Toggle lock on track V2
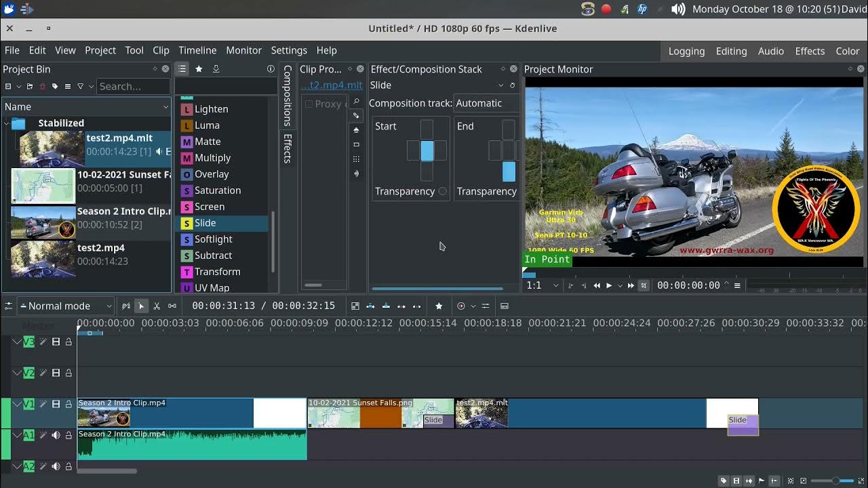 68,373
